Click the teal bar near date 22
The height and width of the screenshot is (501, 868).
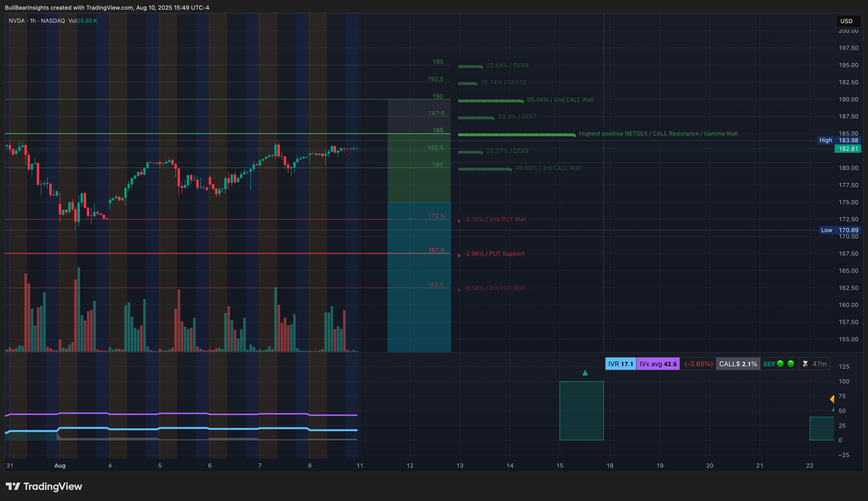pos(822,428)
